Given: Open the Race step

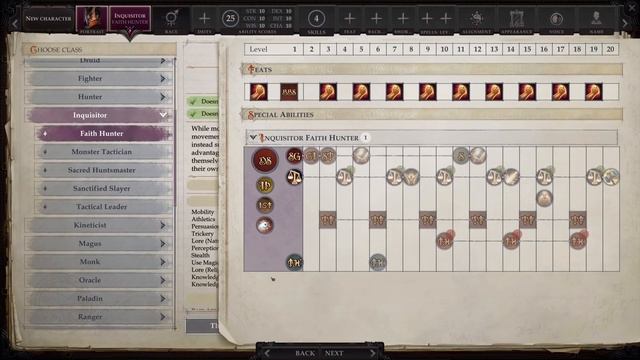Looking at the screenshot, I should [x=171, y=20].
